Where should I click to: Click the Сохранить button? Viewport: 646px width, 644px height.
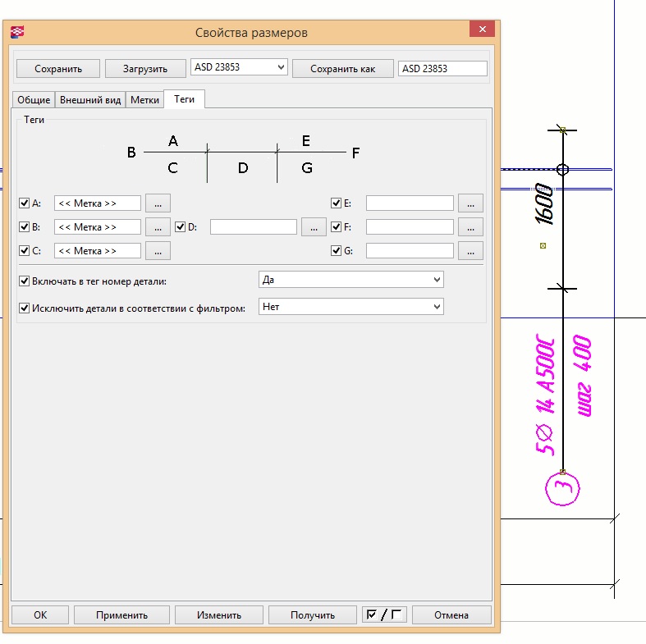(x=57, y=69)
